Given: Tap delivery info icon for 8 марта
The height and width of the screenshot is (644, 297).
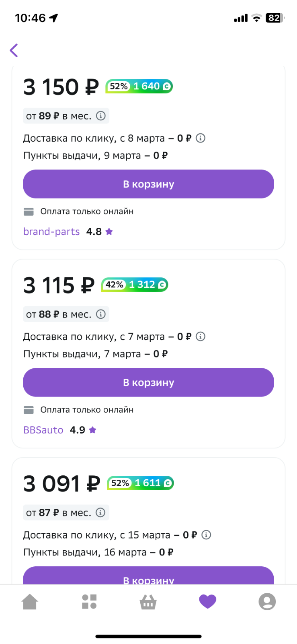Looking at the screenshot, I should click(x=201, y=138).
